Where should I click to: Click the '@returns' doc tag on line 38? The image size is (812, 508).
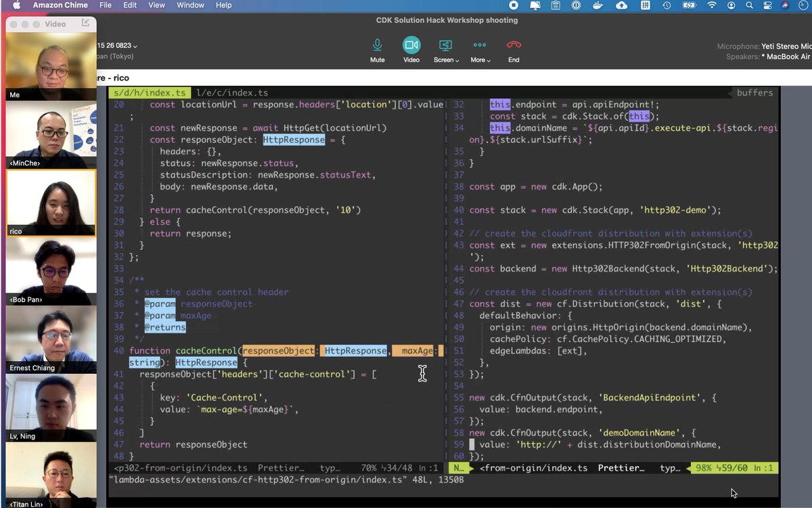click(164, 327)
